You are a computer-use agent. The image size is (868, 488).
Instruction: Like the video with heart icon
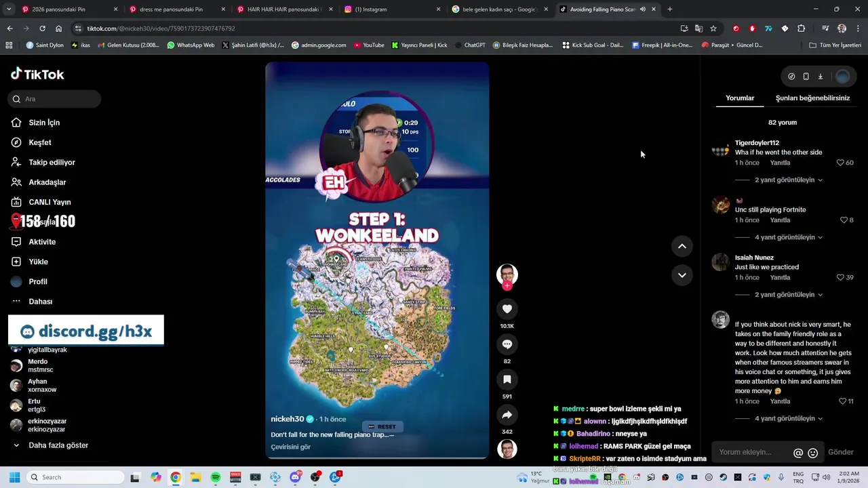pos(507,309)
